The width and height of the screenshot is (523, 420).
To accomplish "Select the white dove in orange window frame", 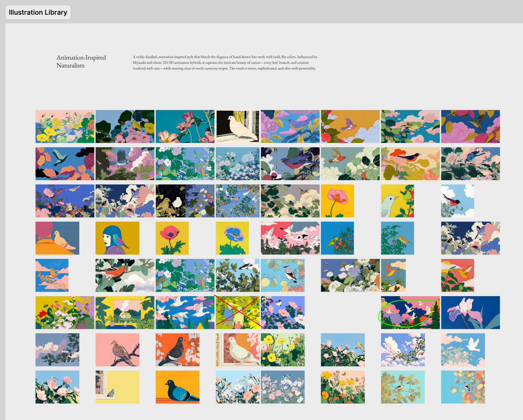I will click(x=238, y=350).
